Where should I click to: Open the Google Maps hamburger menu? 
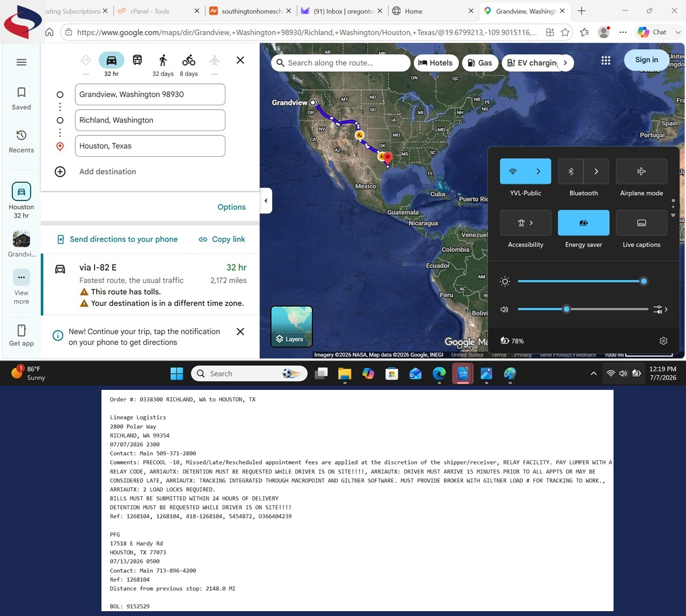coord(21,62)
